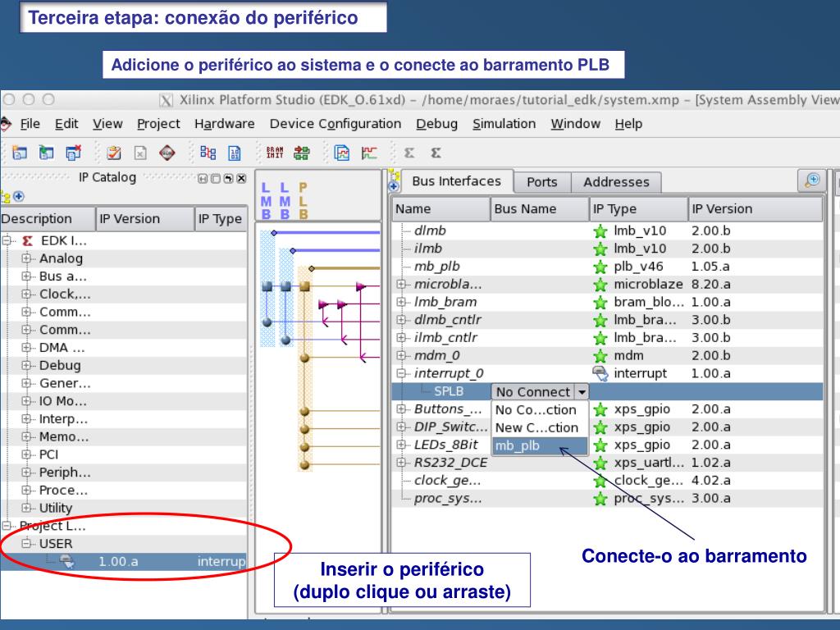Expand the mdm_0 instance row
The width and height of the screenshot is (840, 630).
coord(400,356)
